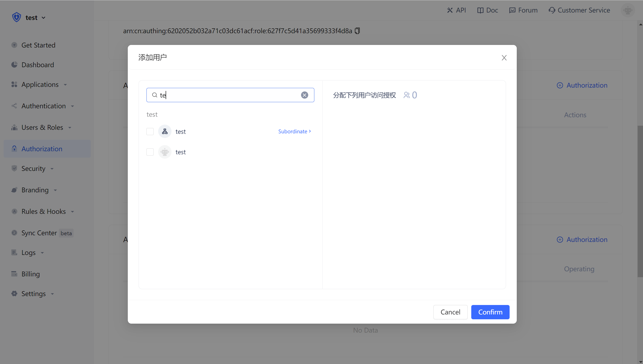Confirm the add user dialog
Screen dimensions: 643x364
point(490,312)
